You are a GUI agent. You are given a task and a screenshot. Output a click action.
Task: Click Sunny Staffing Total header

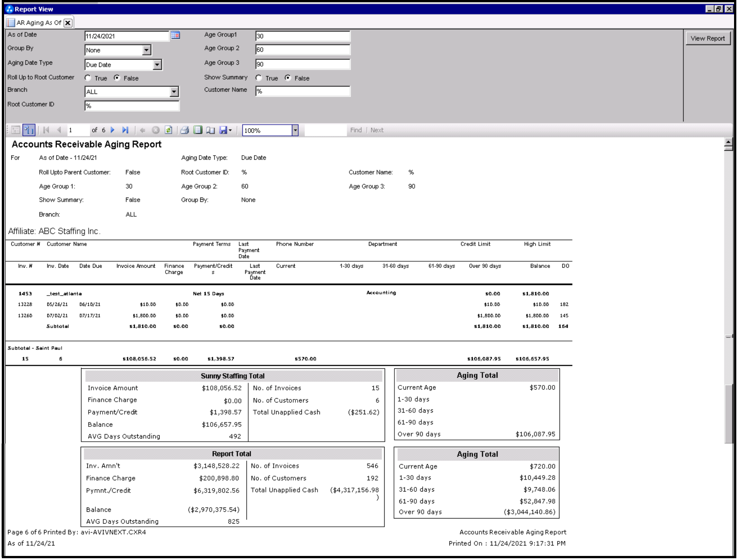(x=233, y=376)
